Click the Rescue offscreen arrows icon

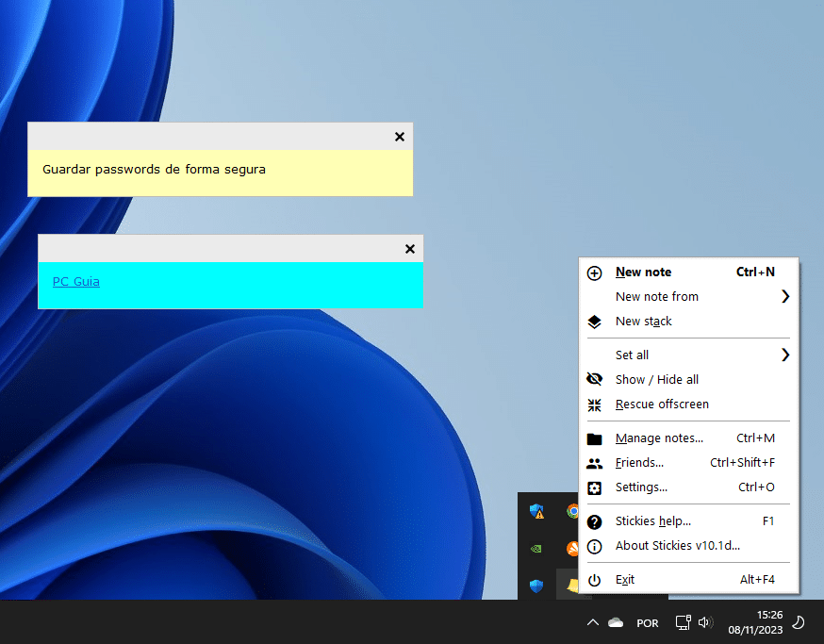tap(594, 405)
